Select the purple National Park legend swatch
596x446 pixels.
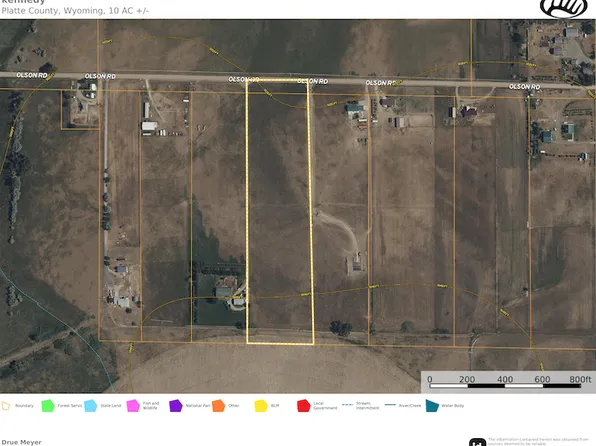click(x=176, y=406)
